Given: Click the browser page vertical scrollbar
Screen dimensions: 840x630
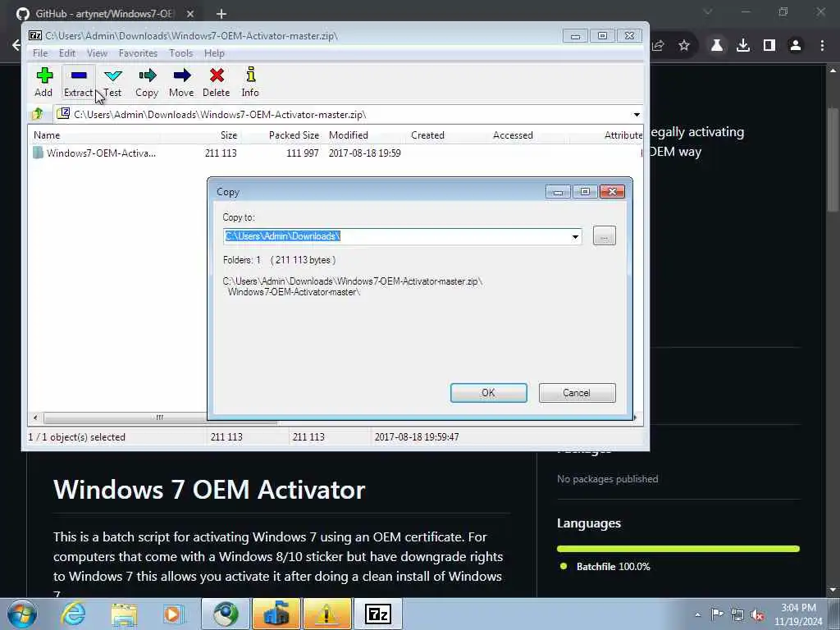Looking at the screenshot, I should pyautogui.click(x=833, y=160).
